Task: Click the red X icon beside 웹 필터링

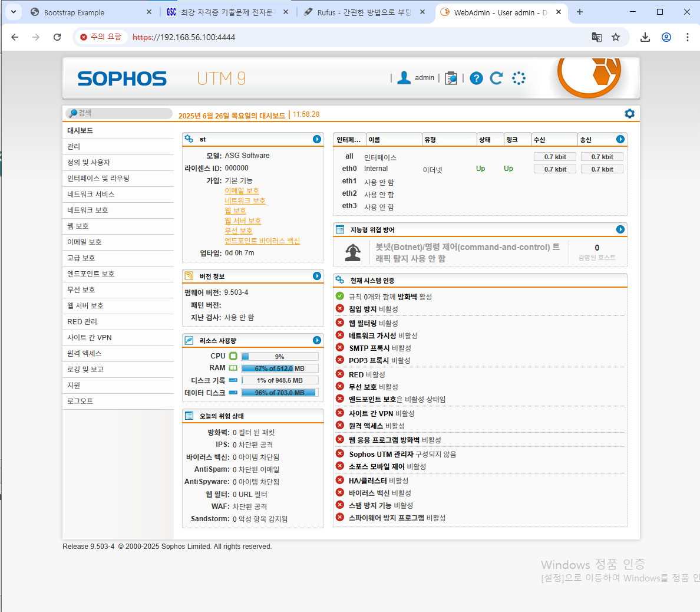Action: (x=340, y=323)
